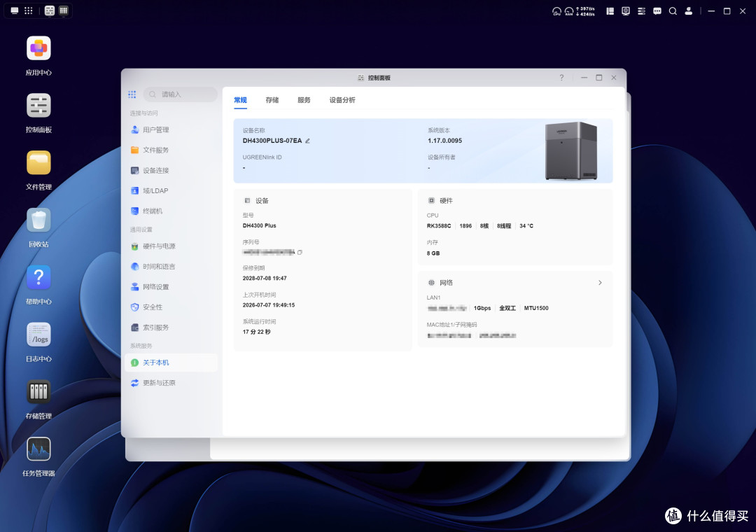Open 用户管理 in sidebar
The width and height of the screenshot is (756, 532).
point(171,129)
